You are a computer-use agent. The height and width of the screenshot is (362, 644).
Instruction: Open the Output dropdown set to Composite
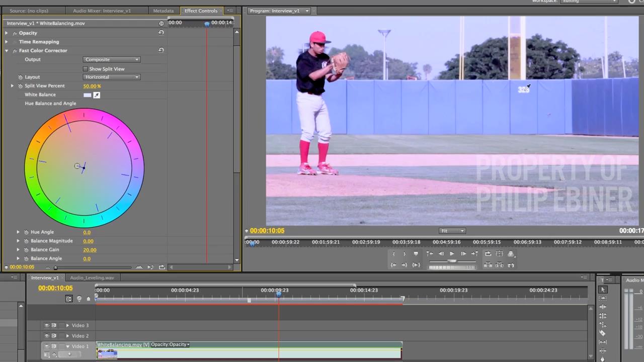pyautogui.click(x=111, y=59)
